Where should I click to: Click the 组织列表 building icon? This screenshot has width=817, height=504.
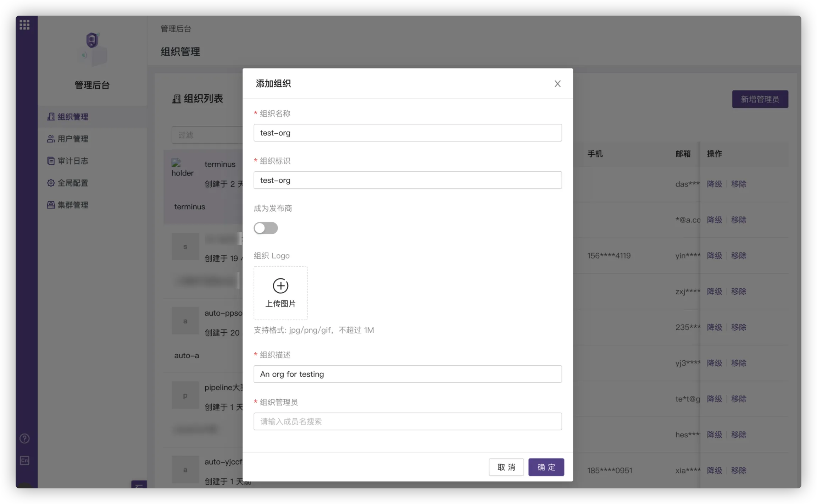176,99
